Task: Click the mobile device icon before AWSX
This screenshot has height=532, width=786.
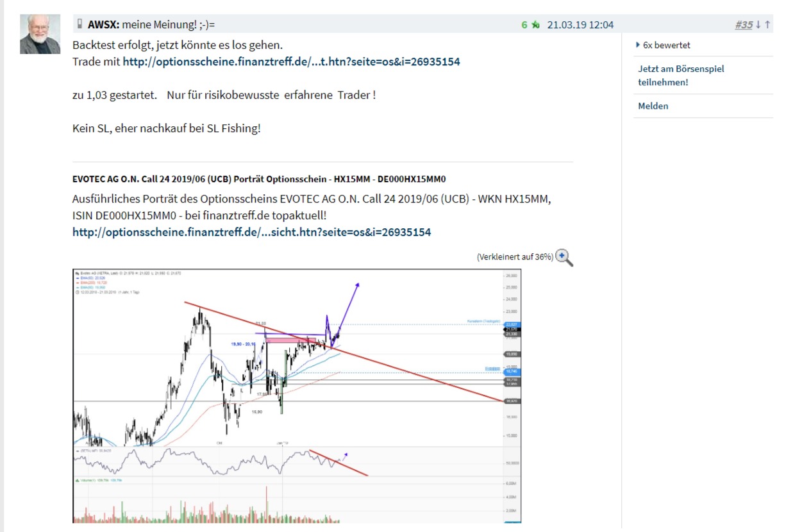Action: 80,24
